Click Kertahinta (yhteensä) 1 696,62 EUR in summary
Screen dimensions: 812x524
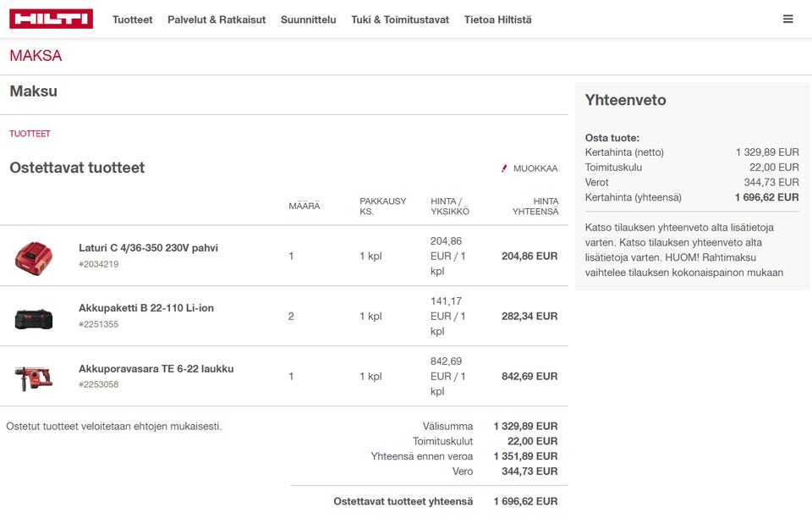(766, 197)
